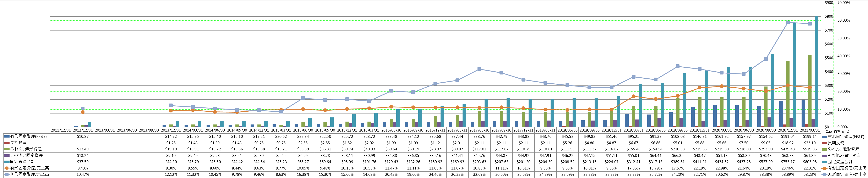Click the 17.36% cell
The image size is (868, 178).
[x=634, y=168]
